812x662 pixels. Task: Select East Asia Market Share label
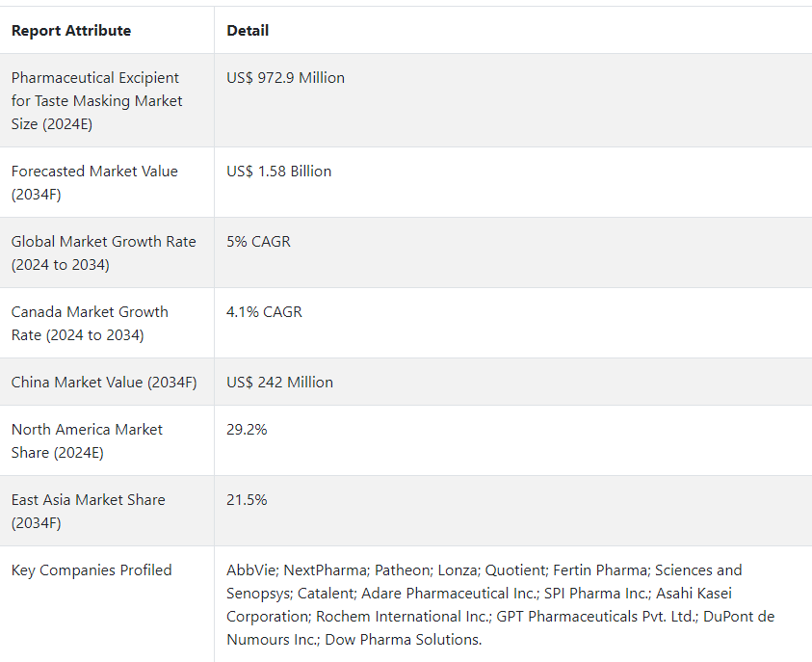point(88,512)
